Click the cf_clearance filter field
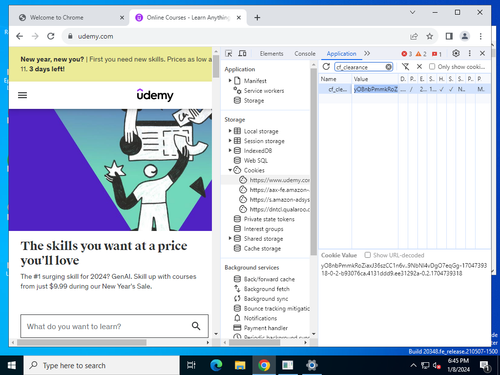500x375 pixels. (x=360, y=67)
